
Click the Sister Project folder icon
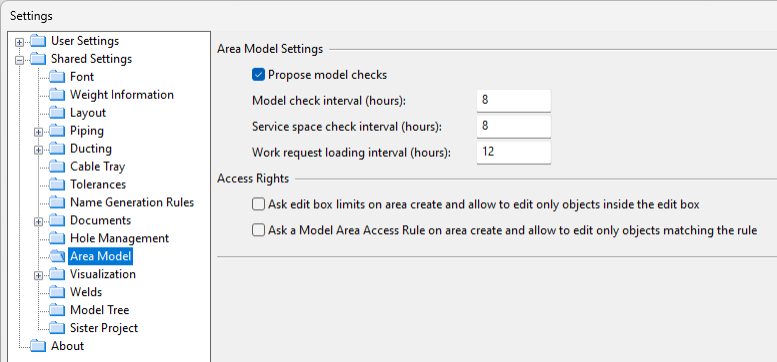click(57, 328)
